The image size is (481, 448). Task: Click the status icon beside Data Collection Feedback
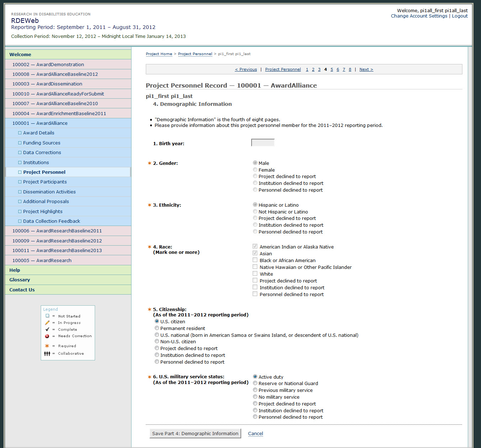click(x=20, y=221)
